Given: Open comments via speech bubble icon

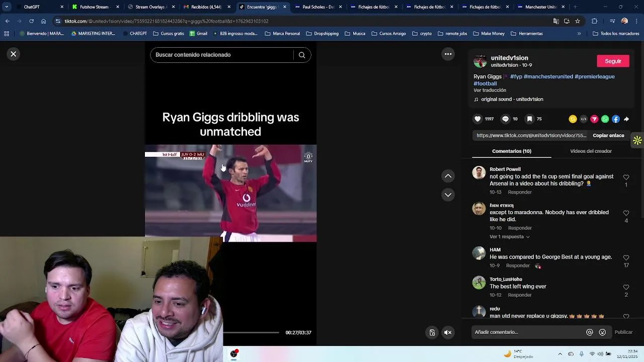Looking at the screenshot, I should click(506, 119).
